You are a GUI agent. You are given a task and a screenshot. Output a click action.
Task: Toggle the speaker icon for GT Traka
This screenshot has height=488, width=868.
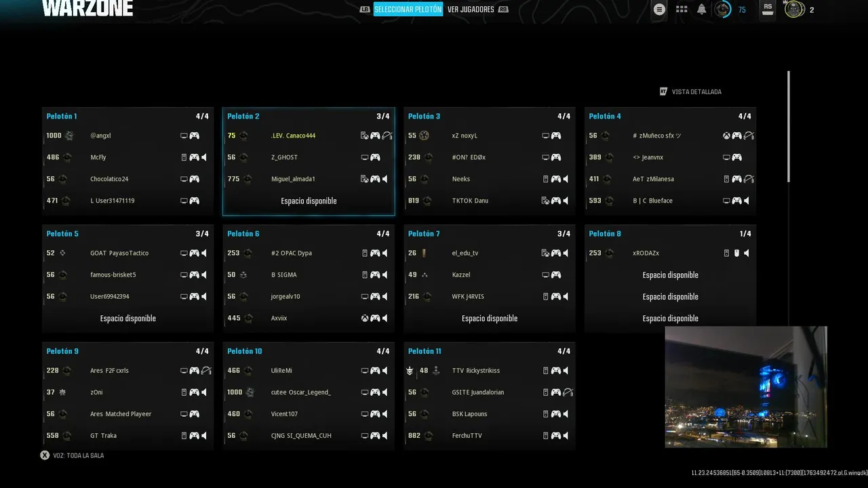[204, 436]
